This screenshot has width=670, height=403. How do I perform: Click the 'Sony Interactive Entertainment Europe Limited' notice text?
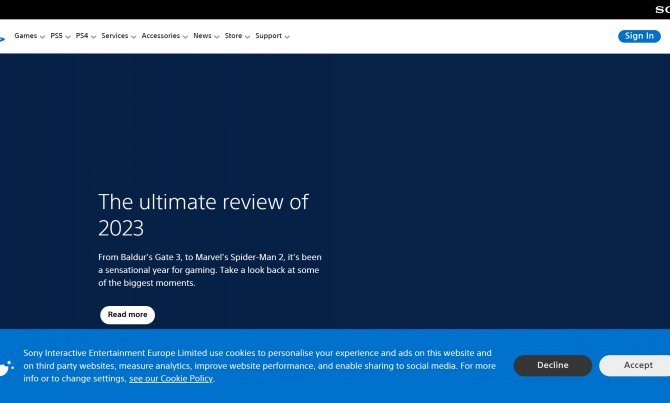click(259, 366)
